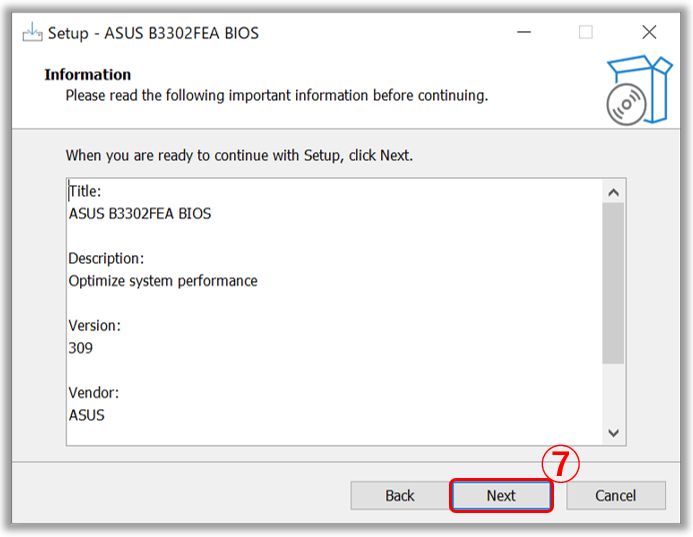Click the red circled number 7 marker
693x537 pixels.
coord(560,464)
